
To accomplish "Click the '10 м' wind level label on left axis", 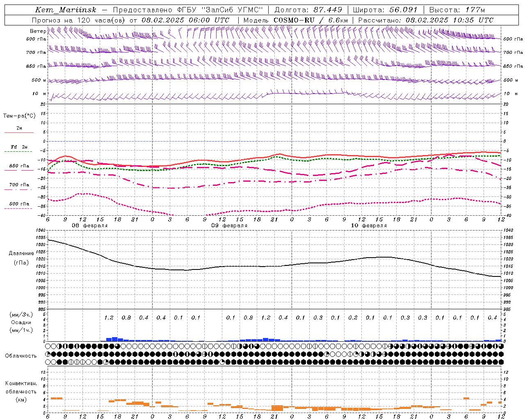I will tap(39, 94).
